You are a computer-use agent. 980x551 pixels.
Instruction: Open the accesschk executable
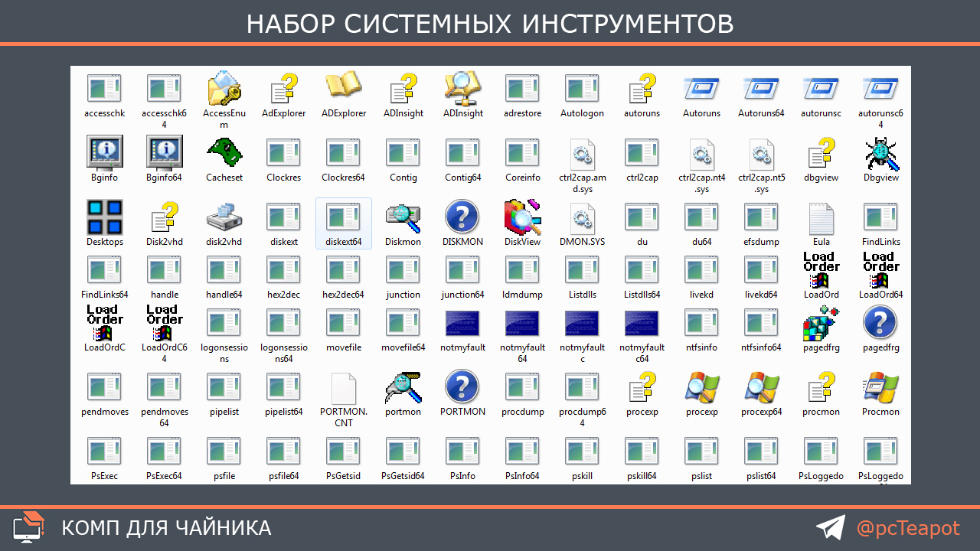104,89
